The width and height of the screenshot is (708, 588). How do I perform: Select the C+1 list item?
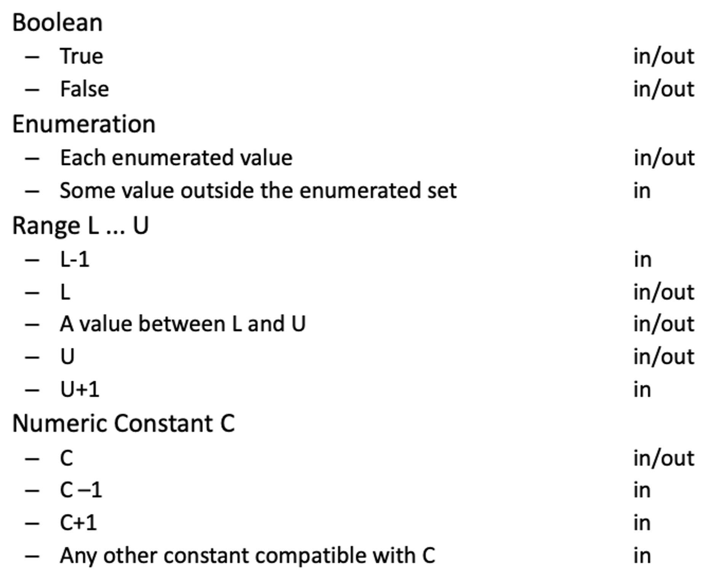(x=78, y=523)
